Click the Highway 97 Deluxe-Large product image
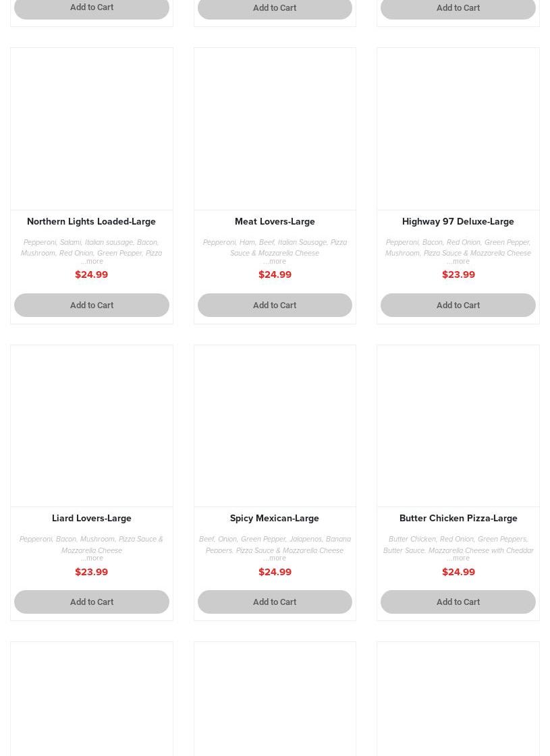Viewport: 550px width, 756px height. coord(458,128)
